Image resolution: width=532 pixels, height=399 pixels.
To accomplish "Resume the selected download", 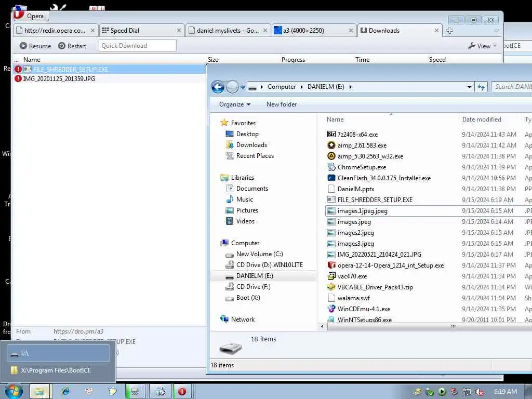I will [35, 46].
